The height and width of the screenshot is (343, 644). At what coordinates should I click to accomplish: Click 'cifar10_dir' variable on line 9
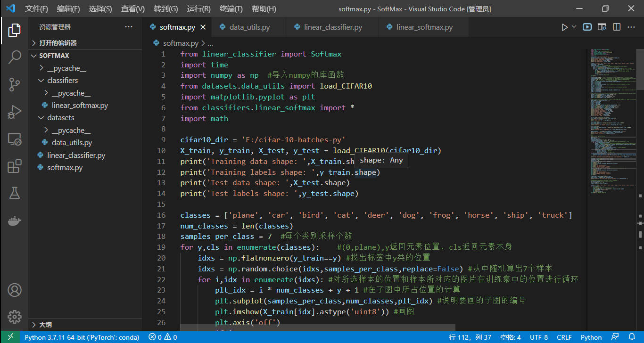204,140
